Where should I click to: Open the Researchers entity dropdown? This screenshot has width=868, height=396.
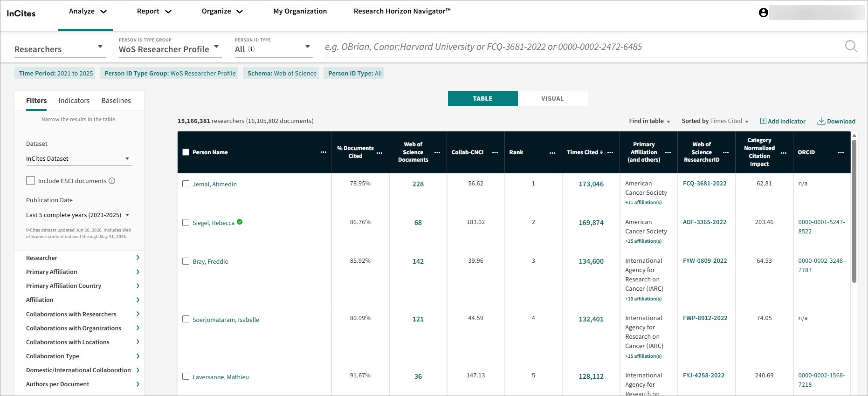(60, 49)
